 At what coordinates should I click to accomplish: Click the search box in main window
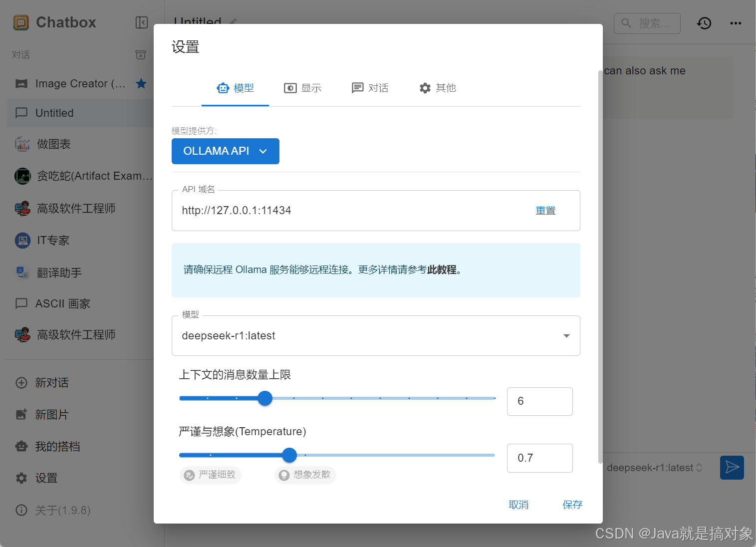pyautogui.click(x=647, y=23)
